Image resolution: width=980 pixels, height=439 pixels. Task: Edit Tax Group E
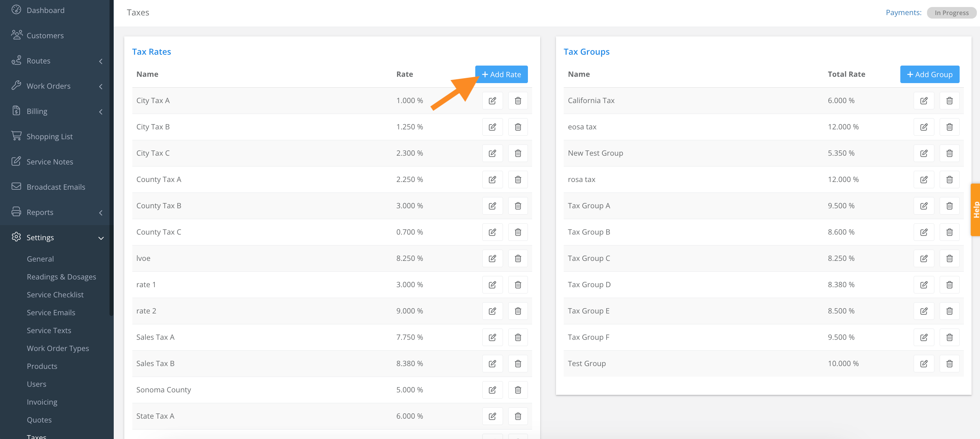pyautogui.click(x=924, y=311)
